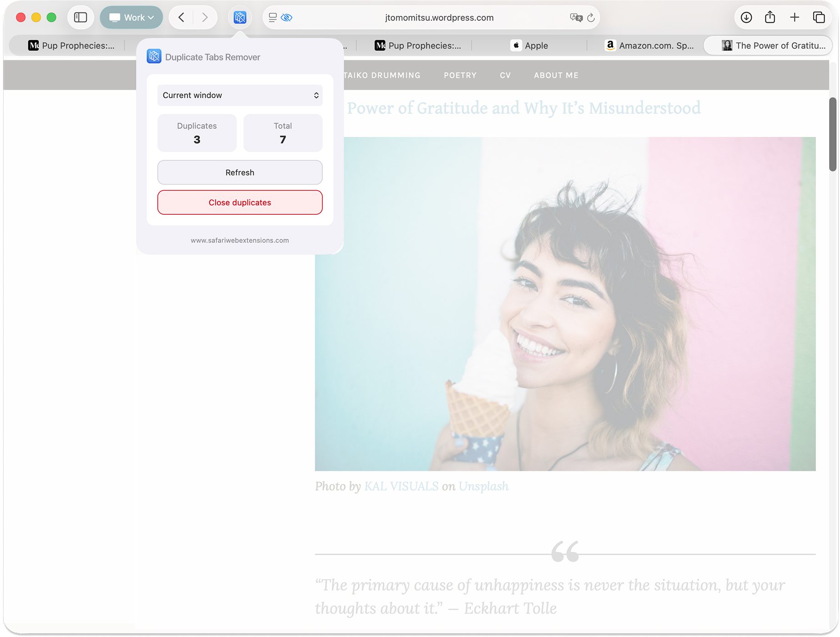Switch to the Amazon.com tab
Viewport: 840px width, 637px height.
pyautogui.click(x=649, y=45)
